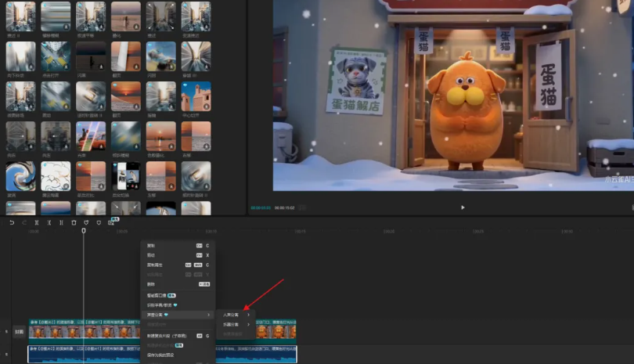Click the undo arrow in timeline toolbar
Viewport: 634px width, 364px height.
tap(12, 222)
